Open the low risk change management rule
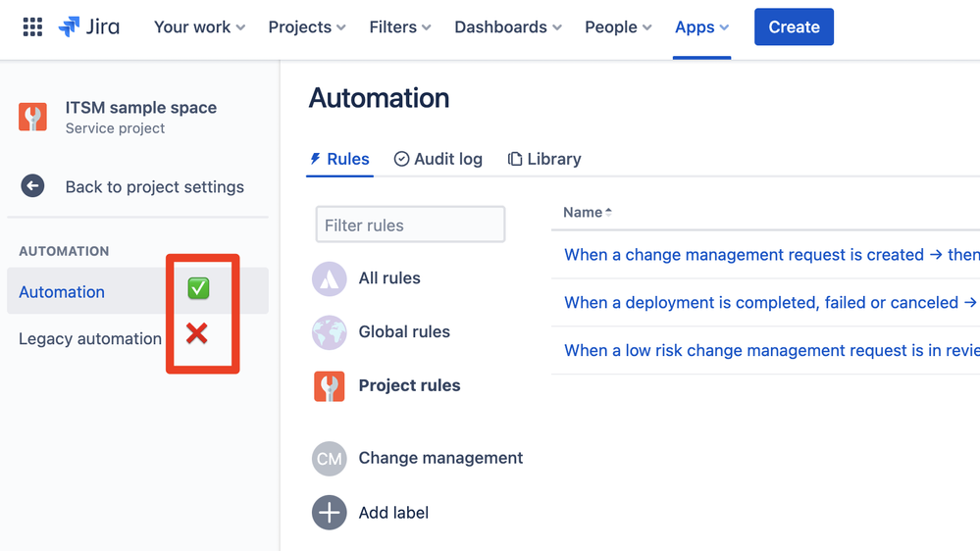The image size is (980, 551). pos(772,350)
